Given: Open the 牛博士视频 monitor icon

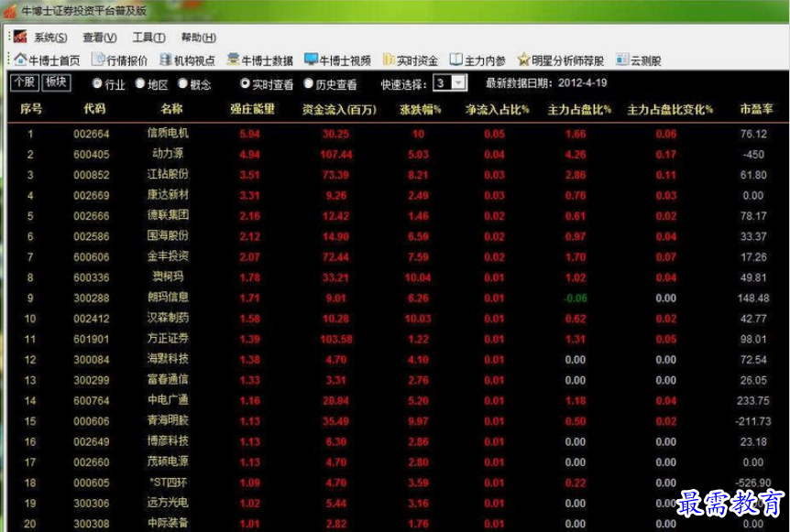Looking at the screenshot, I should tap(311, 60).
